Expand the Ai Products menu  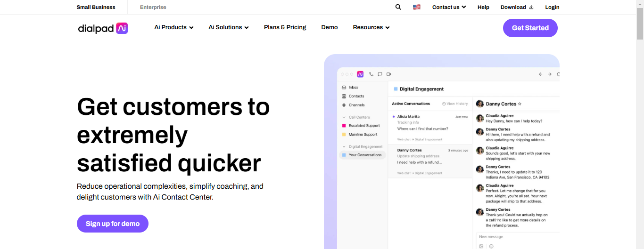tap(174, 27)
